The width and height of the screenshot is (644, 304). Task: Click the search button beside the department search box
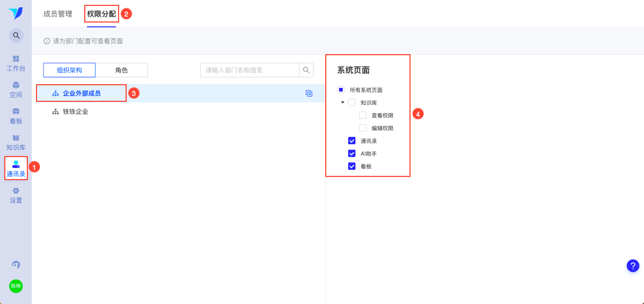(x=306, y=70)
